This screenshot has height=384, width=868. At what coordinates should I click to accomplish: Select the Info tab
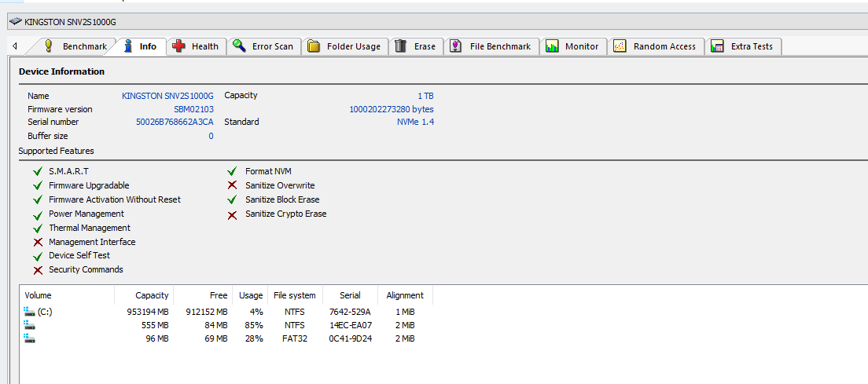(x=141, y=46)
